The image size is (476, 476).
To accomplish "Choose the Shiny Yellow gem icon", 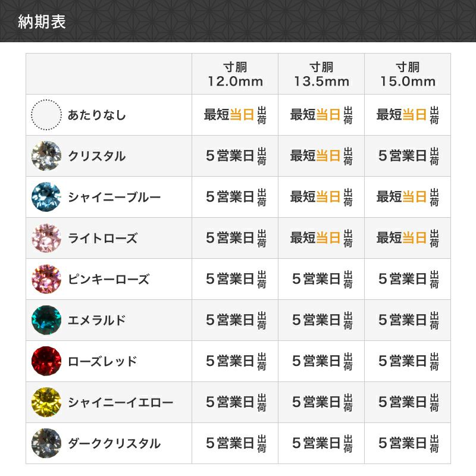I will [46, 402].
